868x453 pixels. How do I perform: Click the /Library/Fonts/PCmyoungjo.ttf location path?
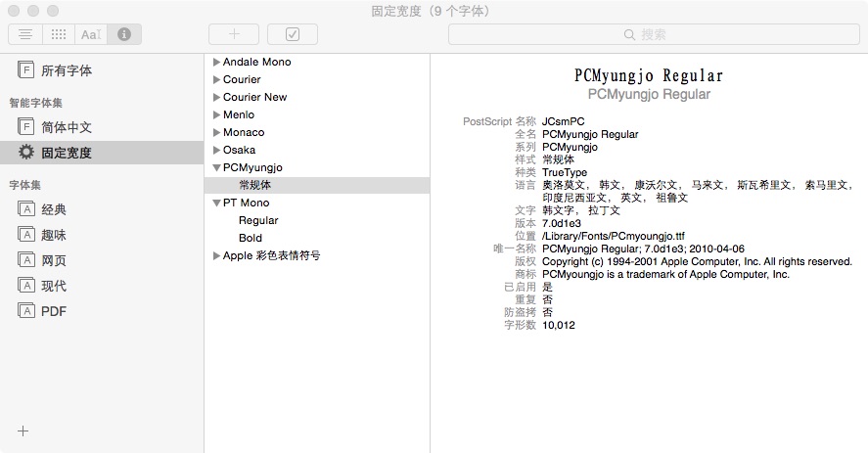614,236
